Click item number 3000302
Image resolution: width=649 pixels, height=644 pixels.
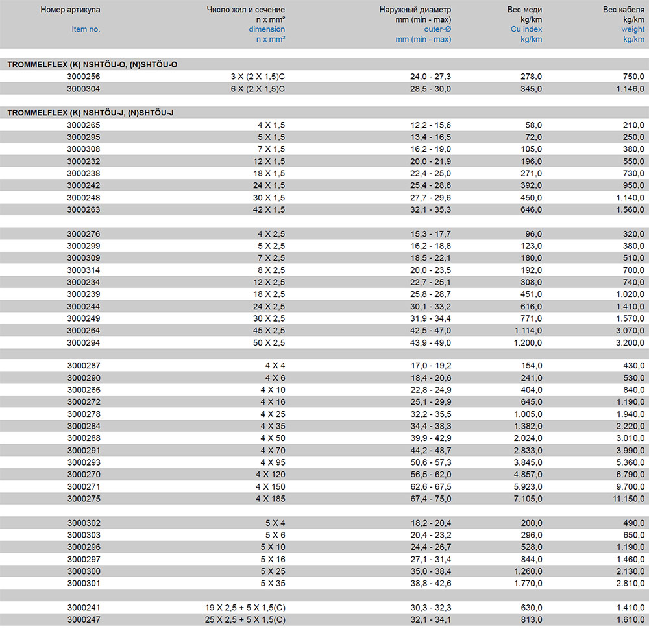[84, 523]
